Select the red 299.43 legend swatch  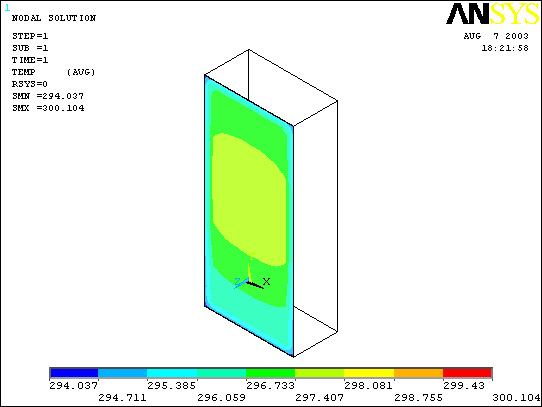click(x=467, y=373)
